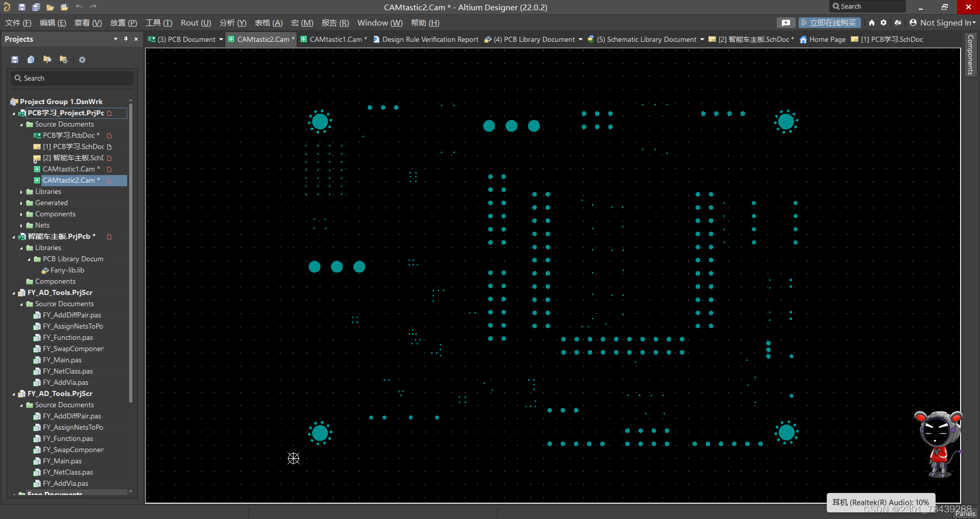Open the Projects panel dropdown arrow
Screen dimensions: 980x519
click(x=115, y=39)
